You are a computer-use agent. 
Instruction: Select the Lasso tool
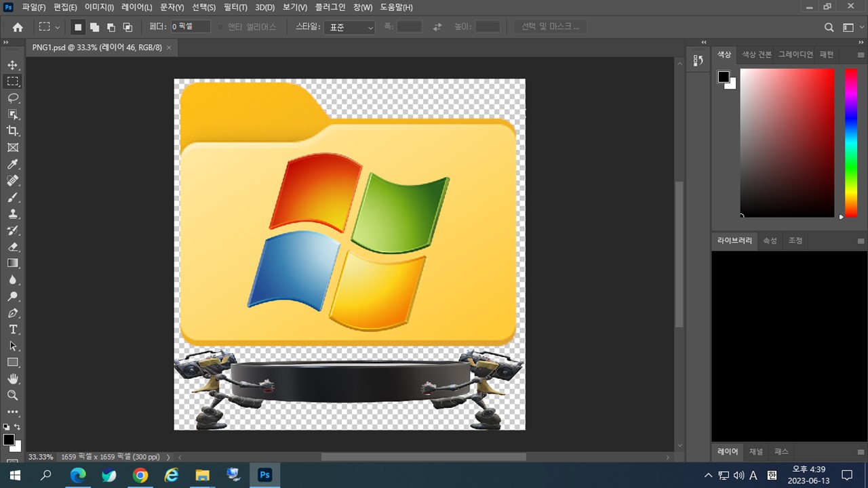(13, 98)
